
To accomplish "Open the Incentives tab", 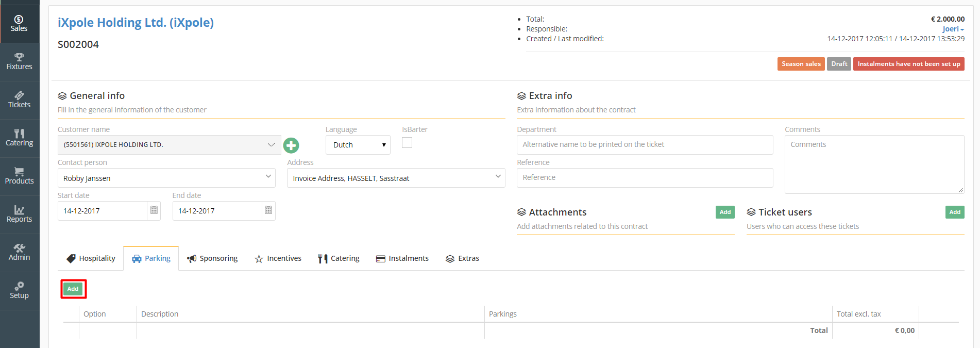I will 278,258.
